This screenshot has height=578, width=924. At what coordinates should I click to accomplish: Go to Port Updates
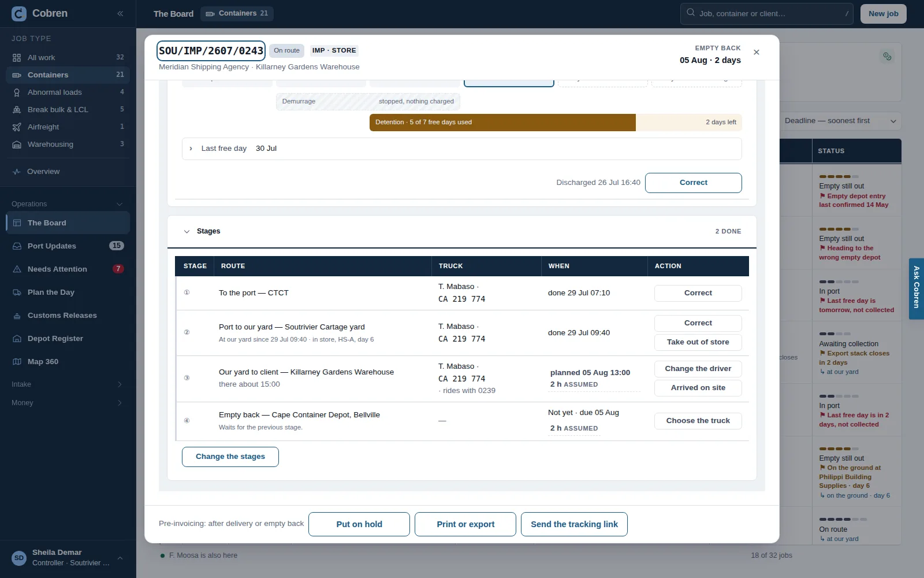[x=68, y=246]
